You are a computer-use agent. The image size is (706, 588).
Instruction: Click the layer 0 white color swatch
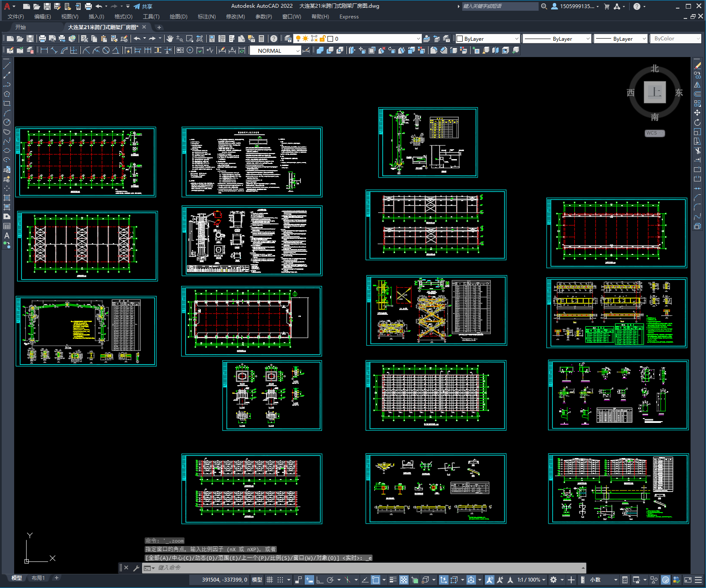(x=330, y=39)
